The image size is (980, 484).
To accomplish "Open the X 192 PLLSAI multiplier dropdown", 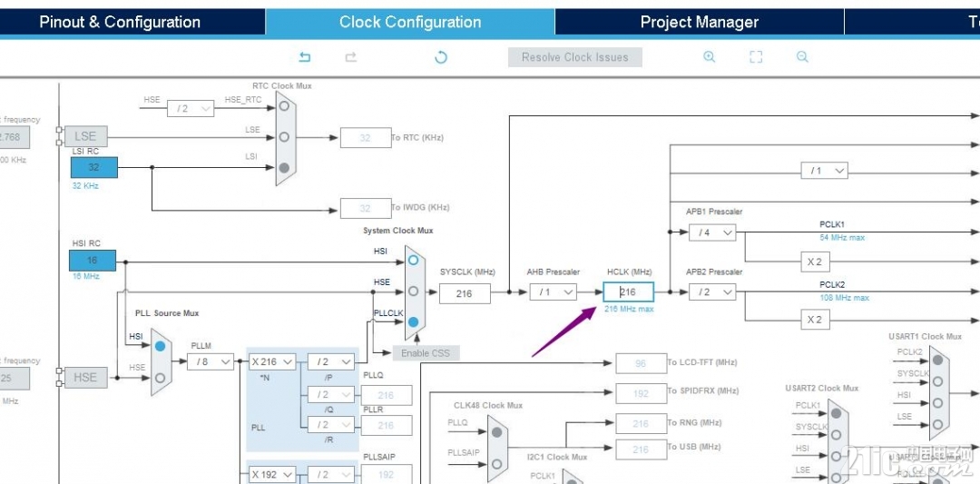I will (x=272, y=475).
